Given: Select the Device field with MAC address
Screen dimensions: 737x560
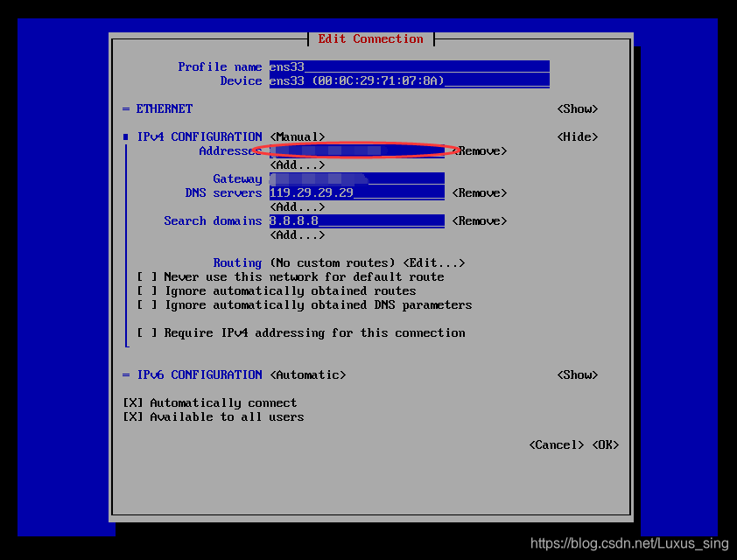Looking at the screenshot, I should click(x=410, y=80).
